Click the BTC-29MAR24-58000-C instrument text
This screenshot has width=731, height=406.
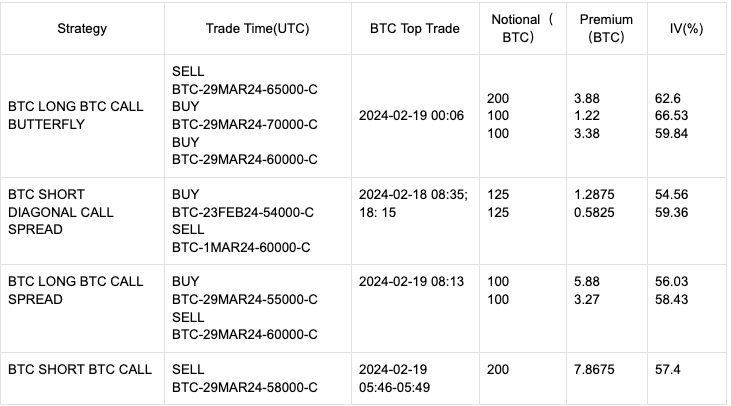click(245, 386)
